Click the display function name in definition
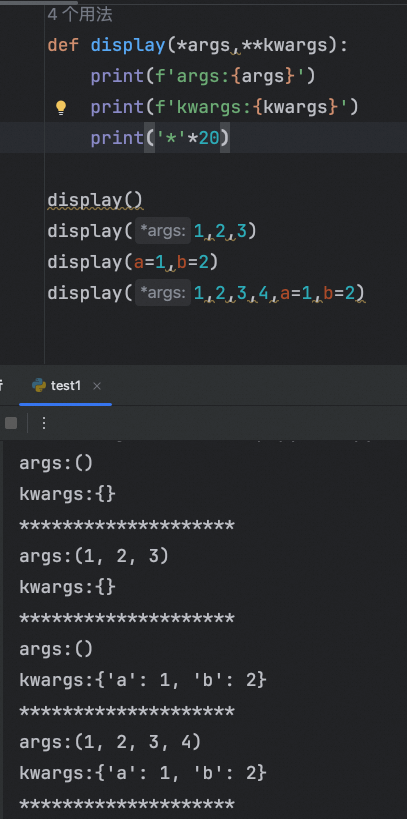The height and width of the screenshot is (819, 407). [x=128, y=45]
